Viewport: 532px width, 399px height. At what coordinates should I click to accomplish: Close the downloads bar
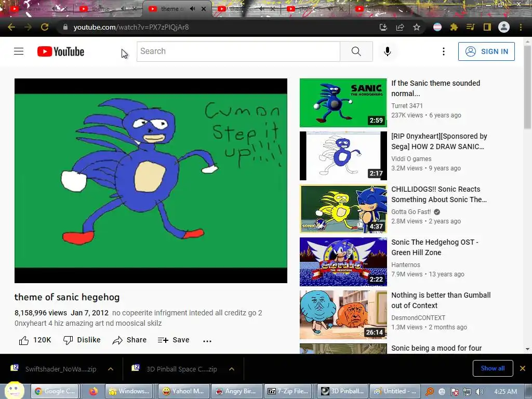pos(523,368)
